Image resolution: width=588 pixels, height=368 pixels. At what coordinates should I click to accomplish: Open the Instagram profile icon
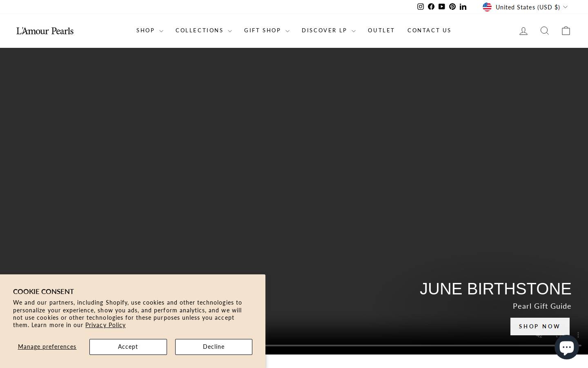[421, 7]
